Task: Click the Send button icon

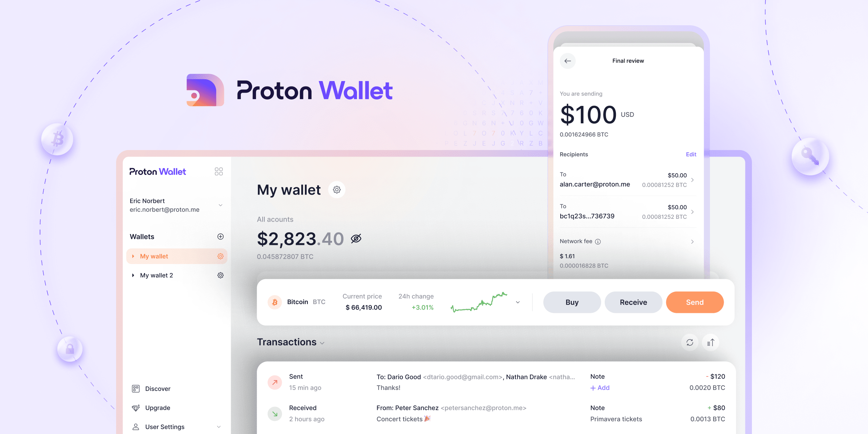Action: [695, 303]
